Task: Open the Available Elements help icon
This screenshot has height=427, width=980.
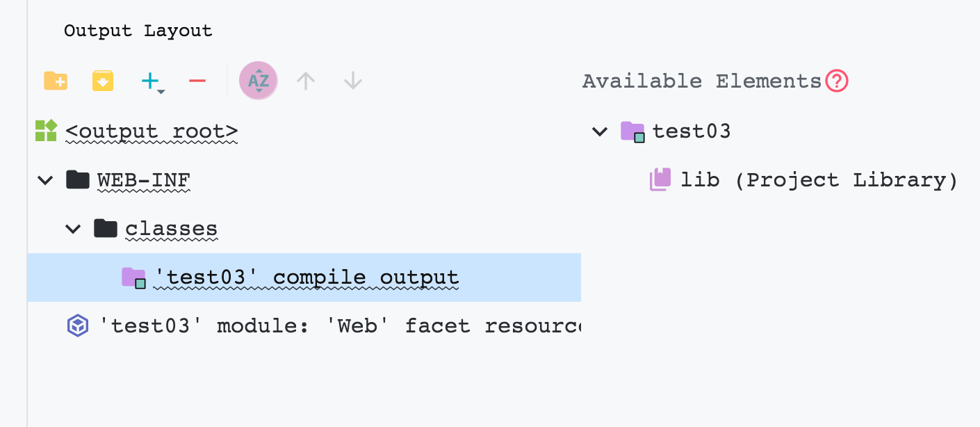Action: click(x=837, y=81)
